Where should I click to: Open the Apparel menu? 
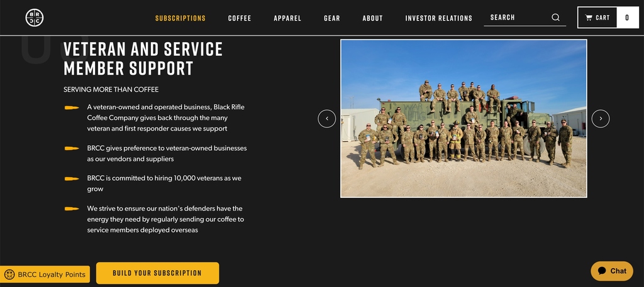pos(287,18)
